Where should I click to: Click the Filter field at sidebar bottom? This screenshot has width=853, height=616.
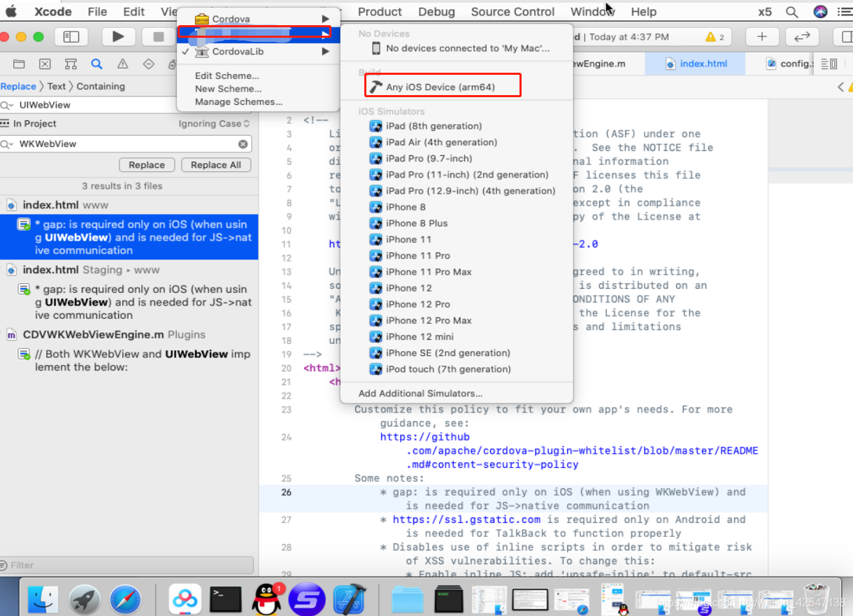click(127, 565)
